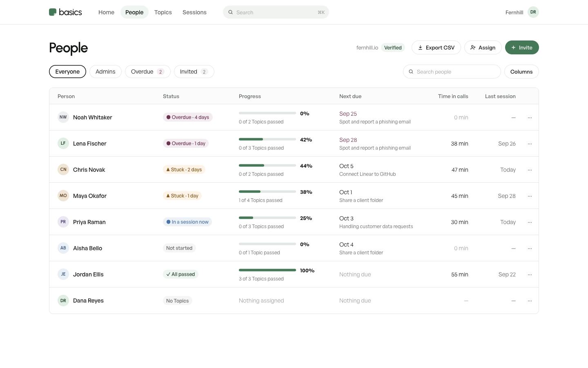Screen dimensions: 588x368
Task: Filter the list to Admins
Action: 105,72
